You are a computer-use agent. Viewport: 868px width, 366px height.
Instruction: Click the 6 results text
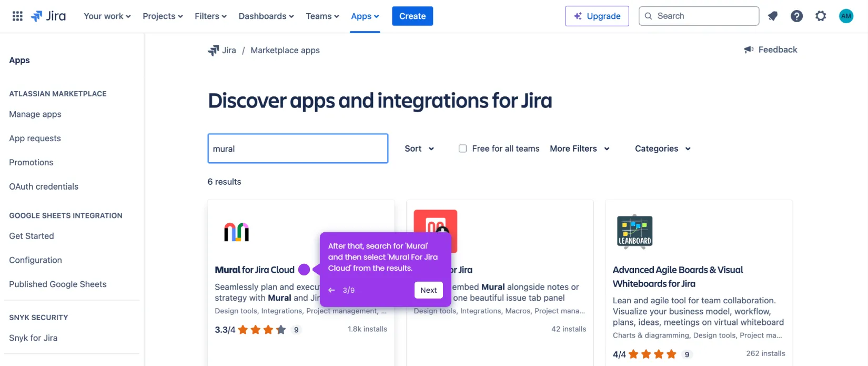(224, 182)
